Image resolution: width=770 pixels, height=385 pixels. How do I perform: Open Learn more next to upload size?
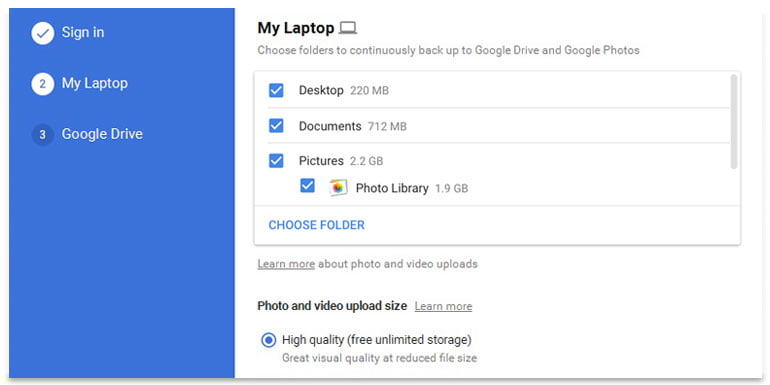point(443,306)
